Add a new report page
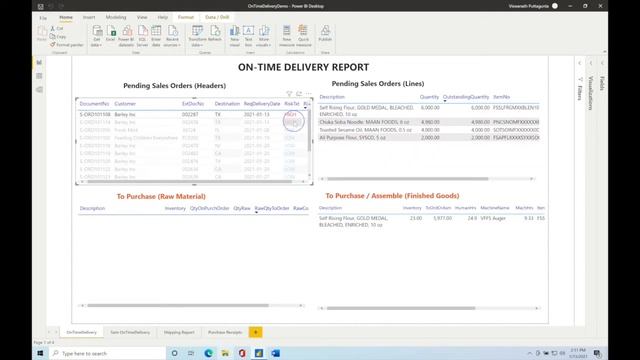This screenshot has width=640, height=360. (x=256, y=332)
